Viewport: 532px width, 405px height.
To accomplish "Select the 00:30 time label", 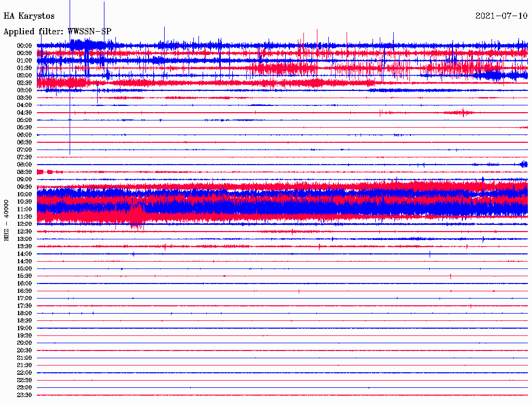I will tap(24, 53).
